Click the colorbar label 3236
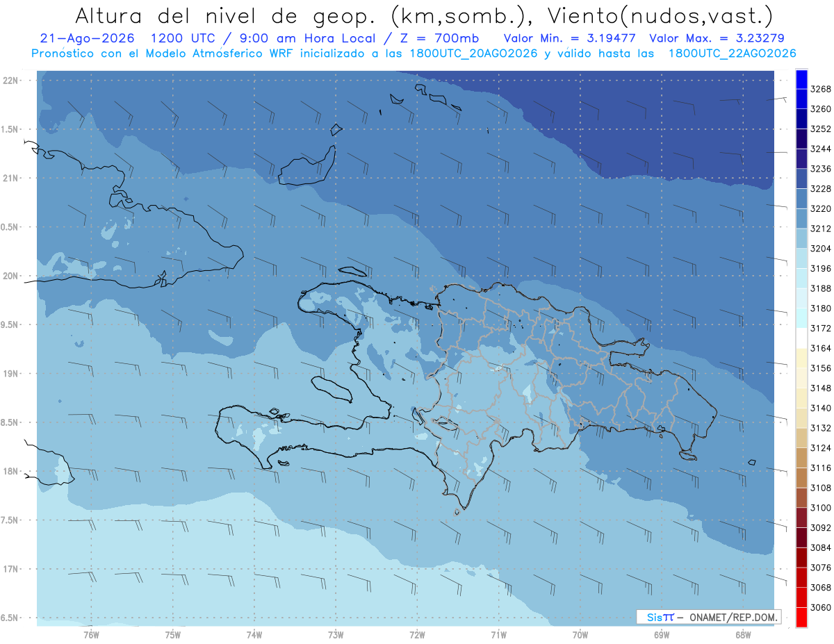This screenshot has width=834, height=644. [820, 169]
